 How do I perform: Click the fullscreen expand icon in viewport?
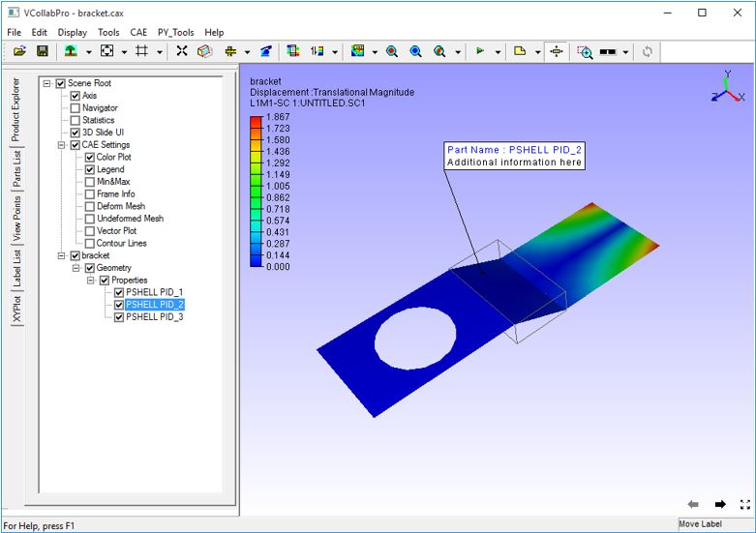(745, 505)
